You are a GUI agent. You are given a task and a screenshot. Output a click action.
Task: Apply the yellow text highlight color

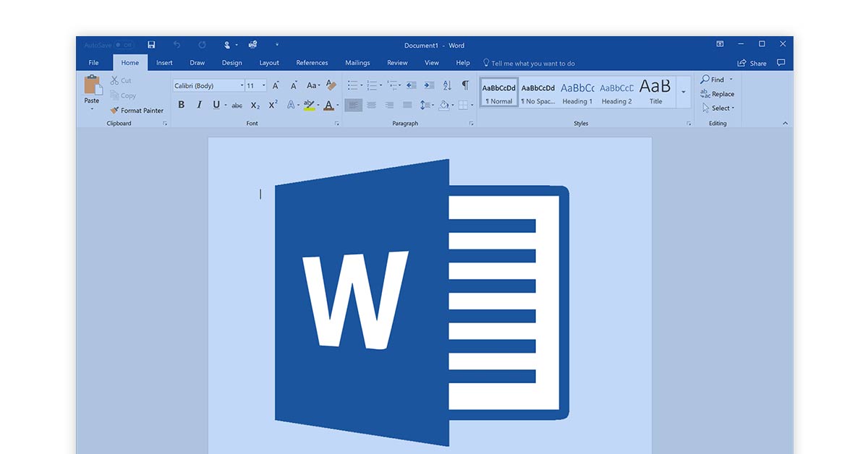(309, 105)
